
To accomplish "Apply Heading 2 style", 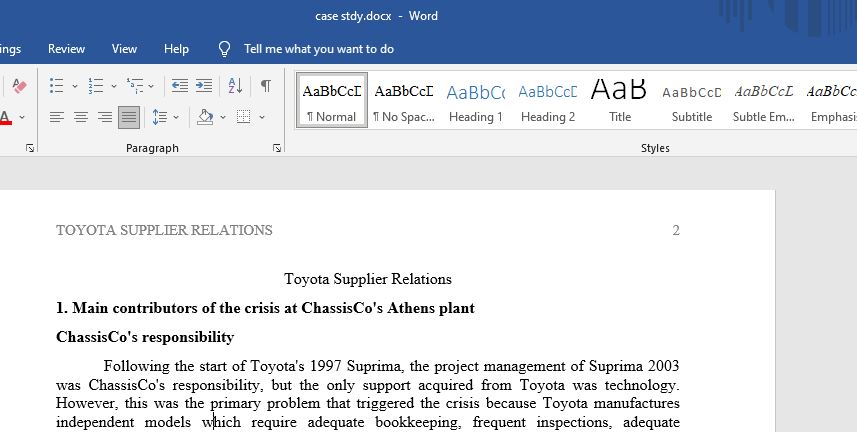I will 548,102.
